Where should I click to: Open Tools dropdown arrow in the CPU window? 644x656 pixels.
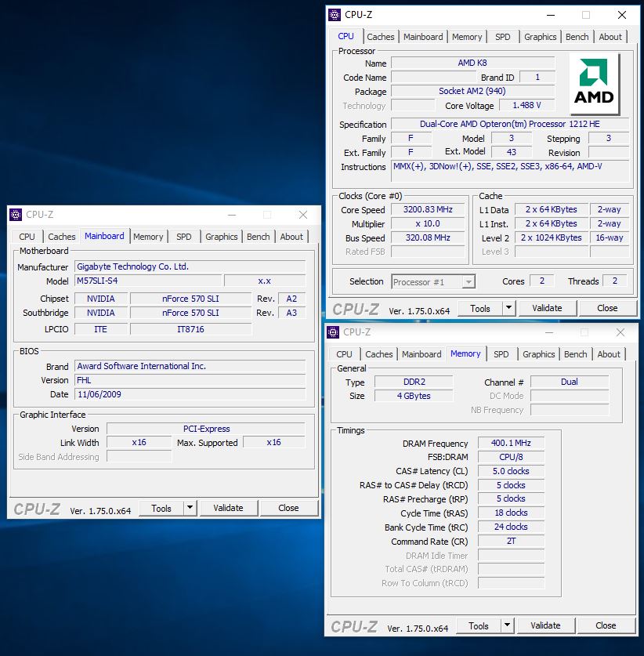tap(508, 308)
